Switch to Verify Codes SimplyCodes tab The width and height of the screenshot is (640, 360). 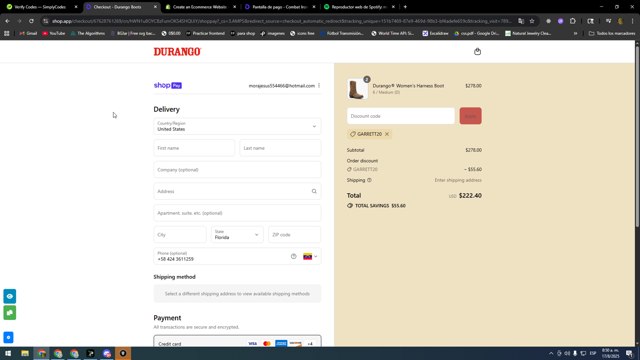point(40,7)
